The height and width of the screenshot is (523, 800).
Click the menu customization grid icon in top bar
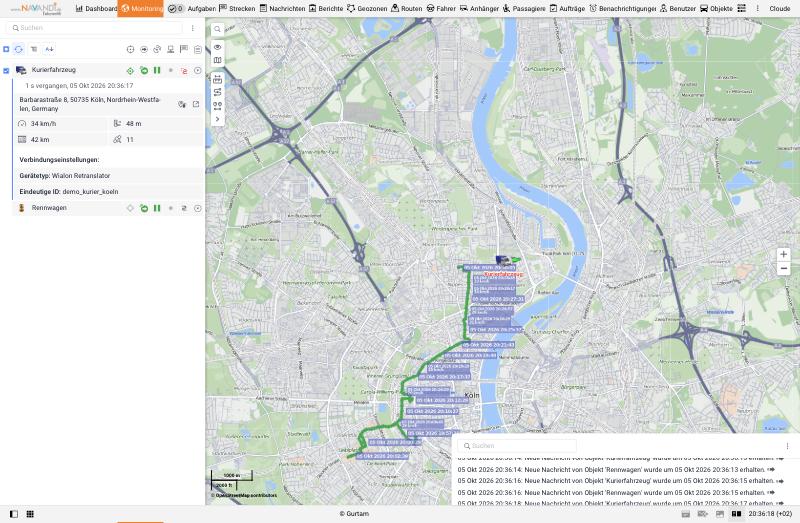[x=741, y=9]
